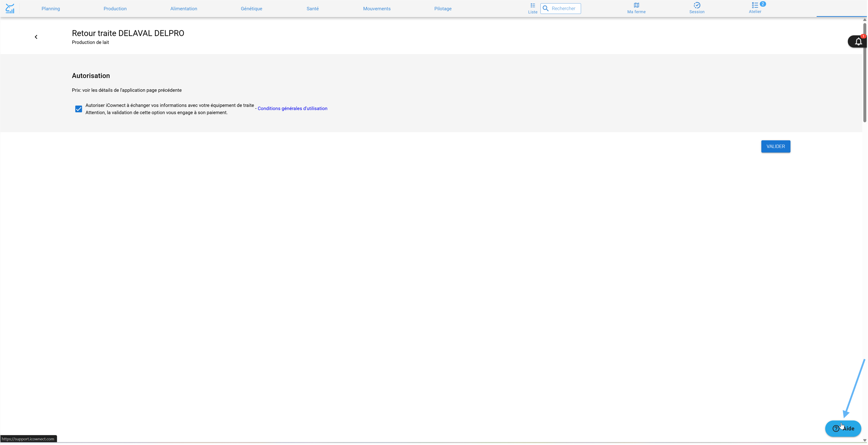Open the Alimentation menu
The height and width of the screenshot is (445, 868).
(x=184, y=9)
